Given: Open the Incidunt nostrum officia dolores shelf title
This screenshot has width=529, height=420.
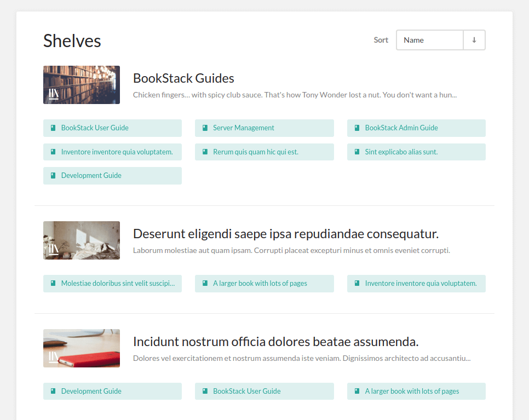Looking at the screenshot, I should pos(275,342).
